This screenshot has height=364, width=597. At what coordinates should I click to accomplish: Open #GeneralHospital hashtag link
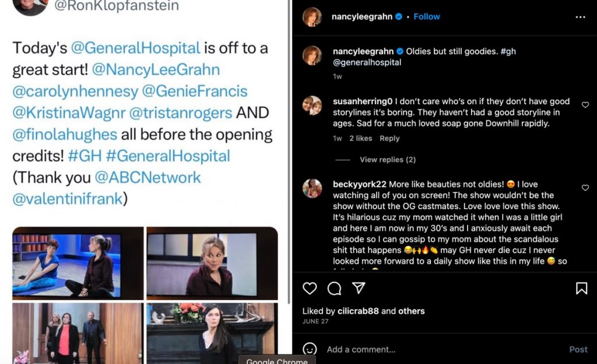[x=168, y=156]
